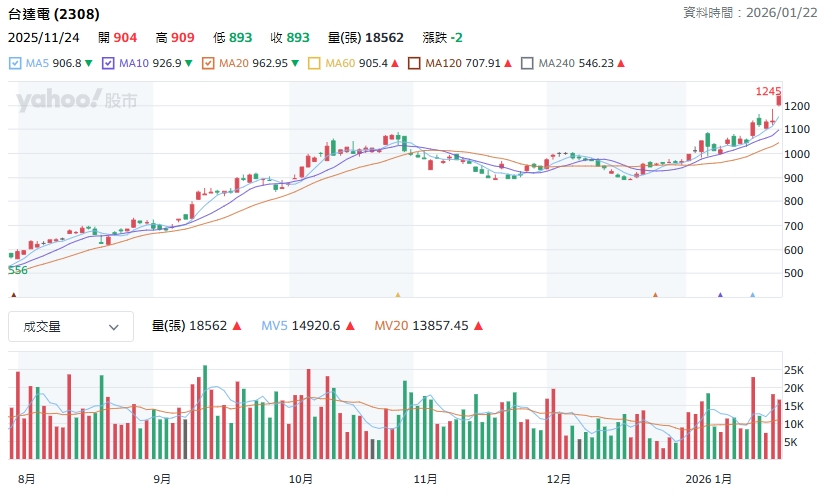Click the 556 low price label
Screen dimensions: 828x499
click(18, 270)
